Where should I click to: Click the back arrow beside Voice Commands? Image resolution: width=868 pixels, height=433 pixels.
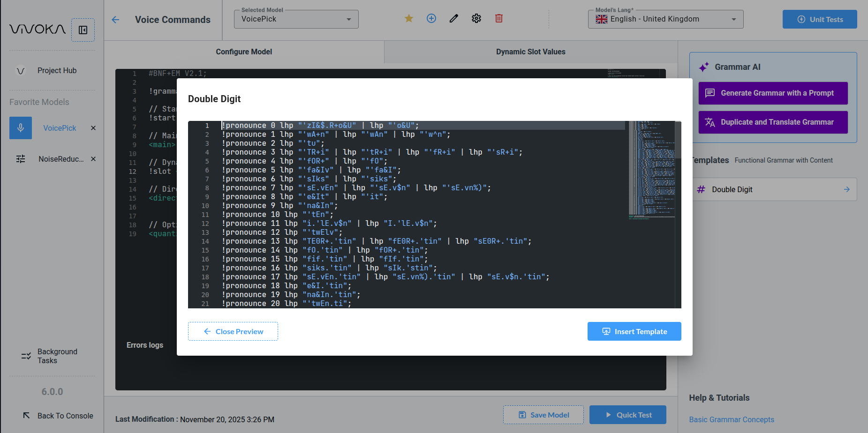click(115, 20)
